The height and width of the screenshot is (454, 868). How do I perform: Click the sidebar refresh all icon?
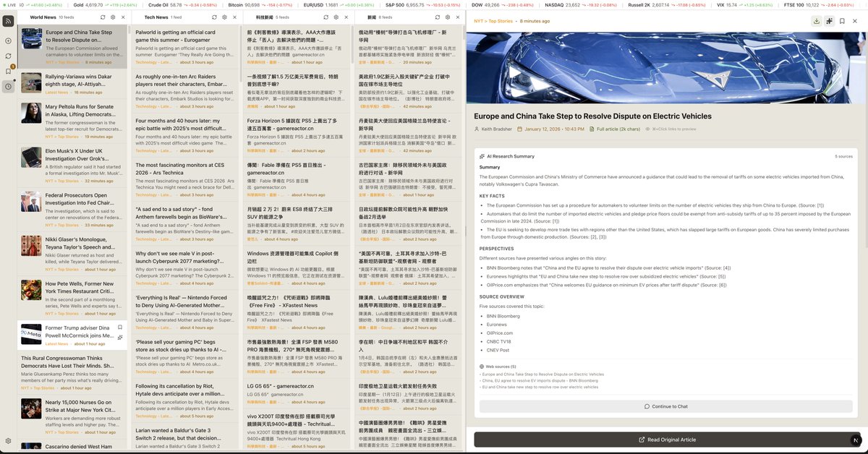(8, 56)
